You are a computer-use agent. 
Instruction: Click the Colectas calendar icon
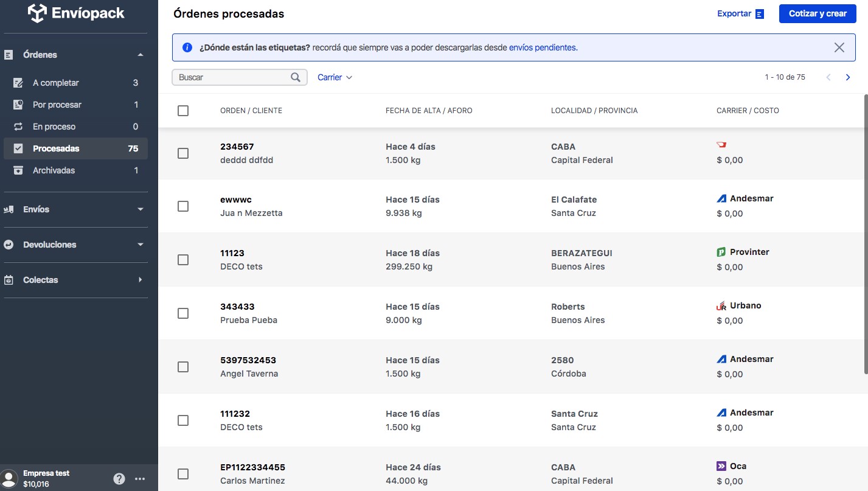tap(9, 280)
